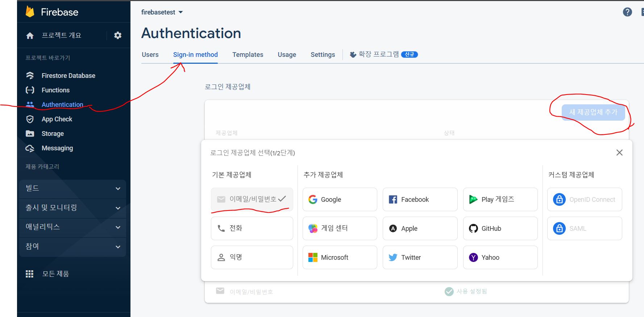Screen dimensions: 644x317
Task: Choose the Facebook provider label
Action: point(415,200)
